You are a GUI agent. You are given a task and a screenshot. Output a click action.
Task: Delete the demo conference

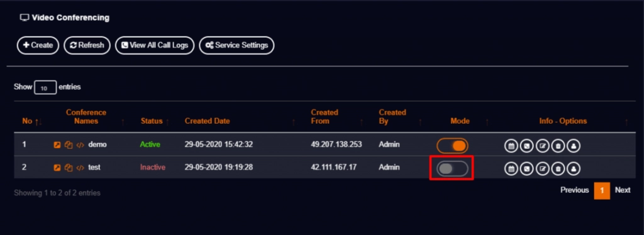point(558,146)
